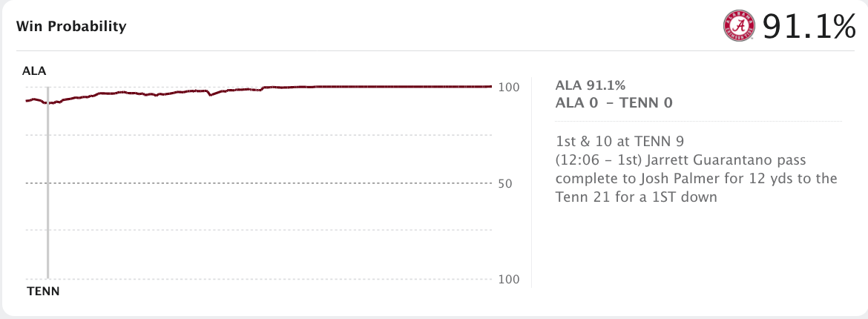The image size is (868, 319).
Task: Click the gray vertical play marker line
Action: pos(48,182)
